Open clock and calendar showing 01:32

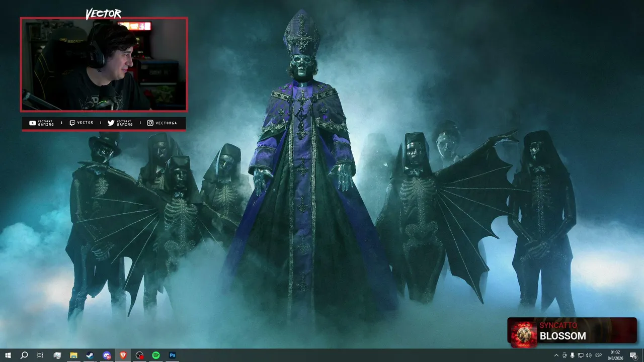point(615,355)
